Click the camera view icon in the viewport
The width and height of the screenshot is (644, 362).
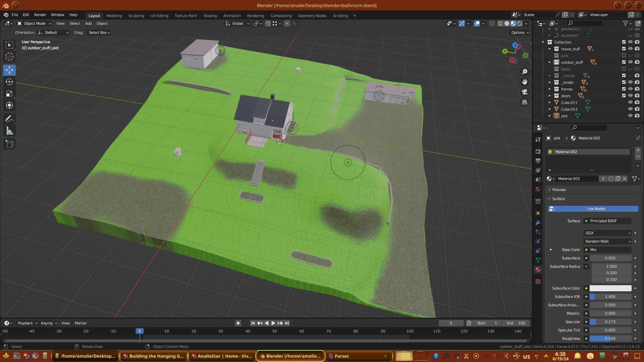(x=525, y=92)
